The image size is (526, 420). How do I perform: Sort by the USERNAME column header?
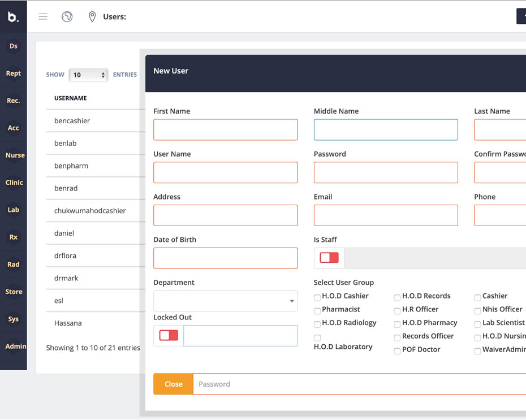tap(71, 98)
